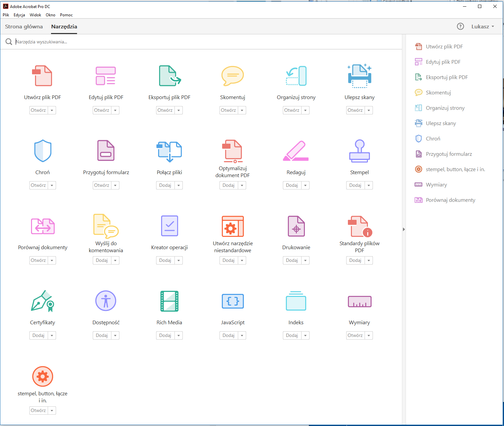This screenshot has width=504, height=426.
Task: Open the Certyfikaty pen icon
Action: click(42, 301)
